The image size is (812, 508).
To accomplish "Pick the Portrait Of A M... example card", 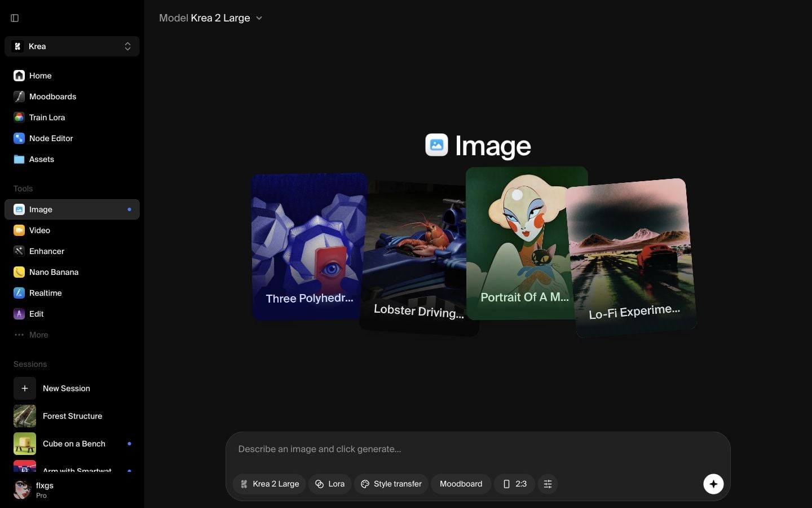I will pos(526,243).
